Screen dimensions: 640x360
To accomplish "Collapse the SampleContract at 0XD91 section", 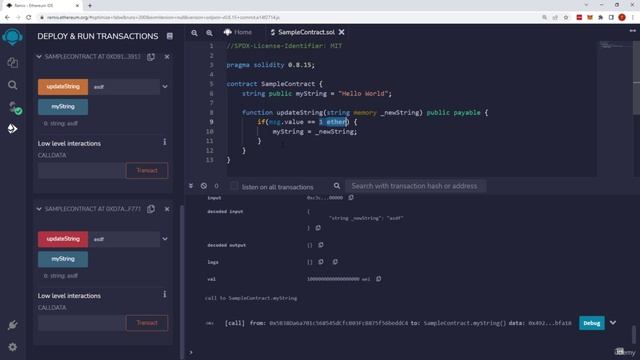I will tap(39, 57).
